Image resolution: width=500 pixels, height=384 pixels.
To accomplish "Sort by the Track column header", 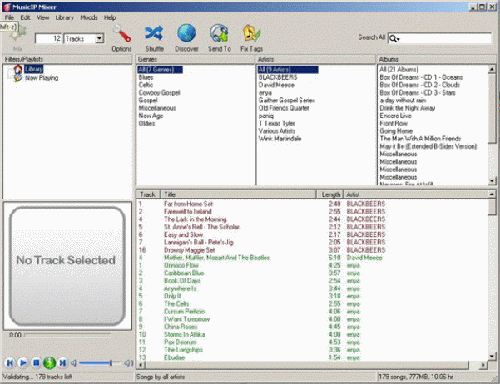I will coord(148,194).
